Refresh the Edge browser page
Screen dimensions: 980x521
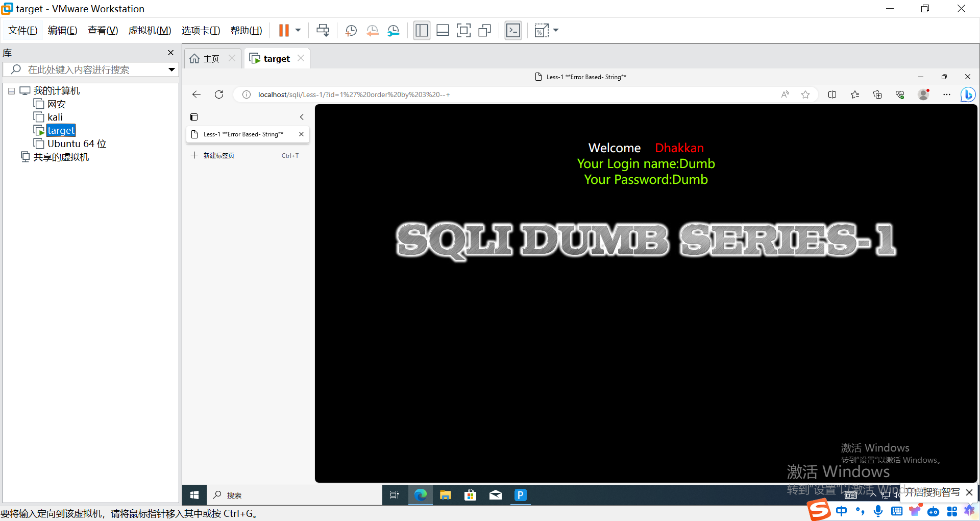click(x=219, y=94)
